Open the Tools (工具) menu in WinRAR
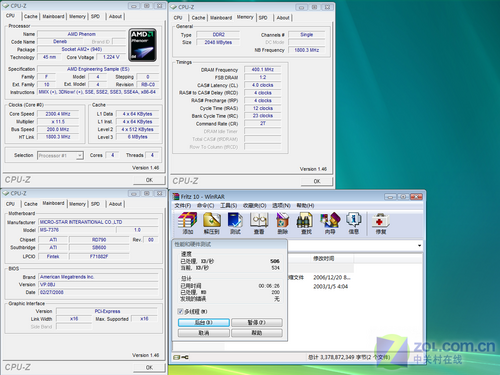The height and width of the screenshot is (375, 500). coord(229,205)
